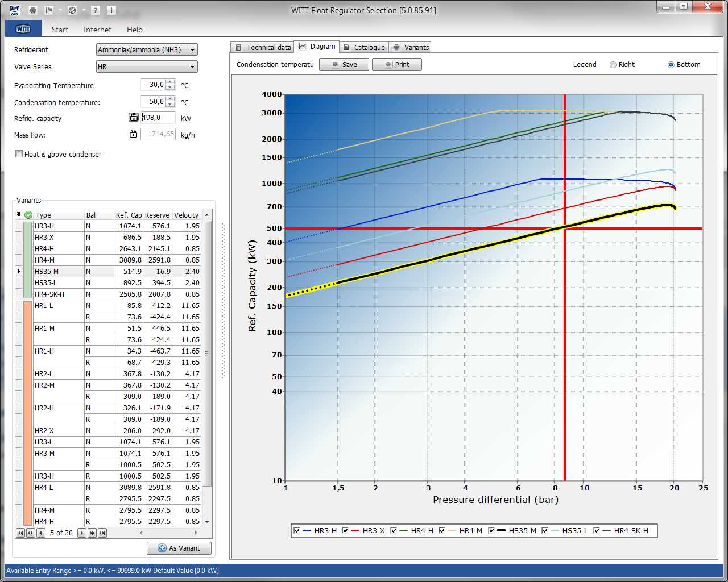Screen dimensions: 728x582
Task: Click the Refrig. capacity field with 498,0
Action: coord(158,118)
